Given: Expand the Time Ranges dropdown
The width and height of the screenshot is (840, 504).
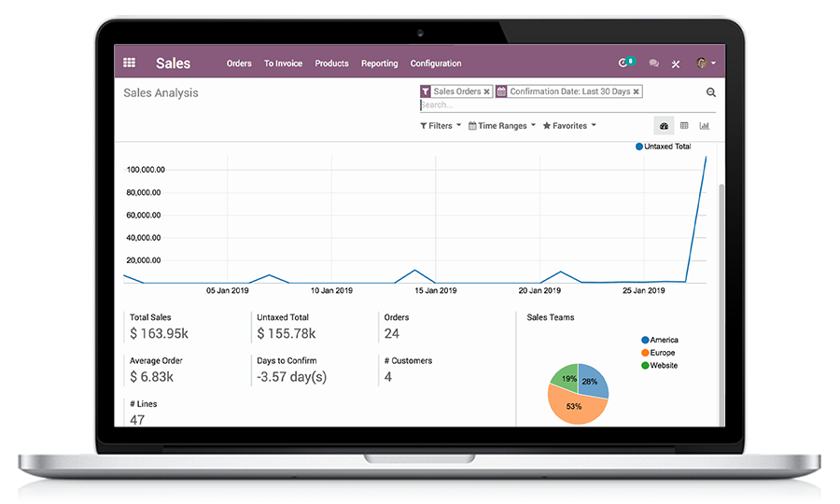Looking at the screenshot, I should (x=502, y=126).
